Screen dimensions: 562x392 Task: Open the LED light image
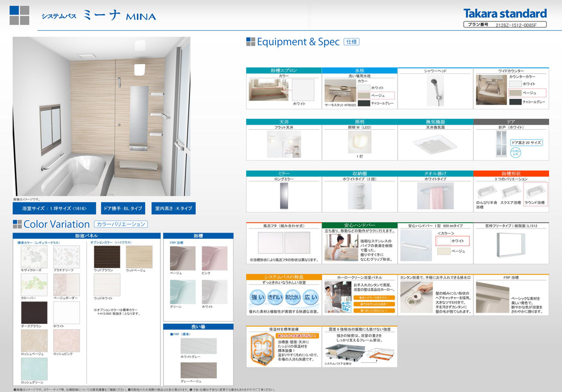click(x=360, y=142)
